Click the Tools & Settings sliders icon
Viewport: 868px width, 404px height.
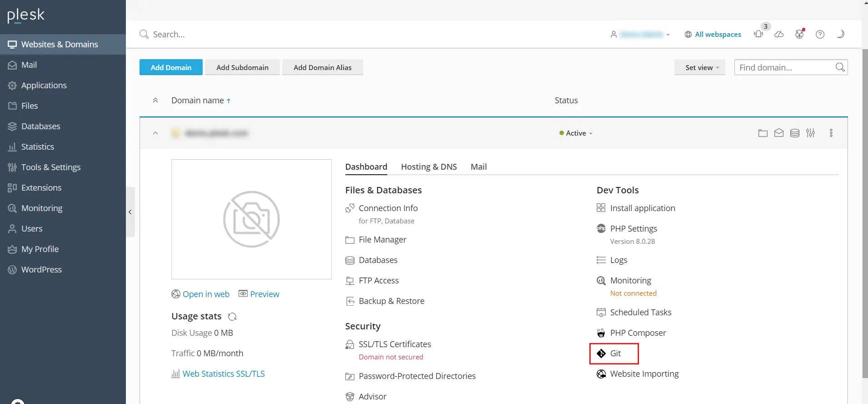click(12, 167)
